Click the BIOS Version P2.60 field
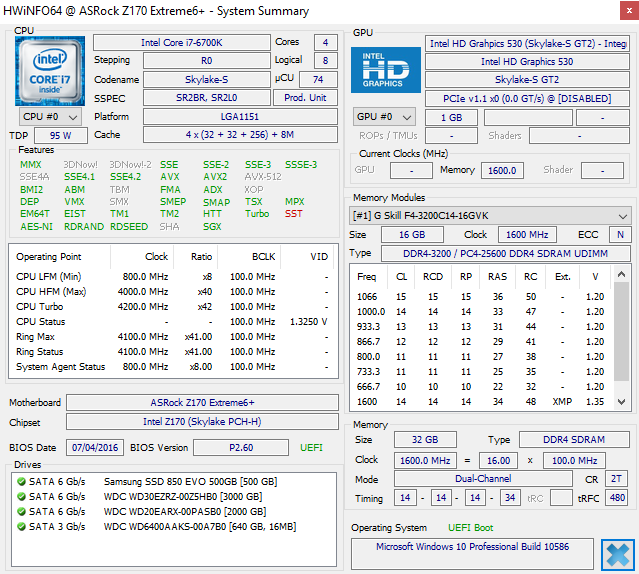Viewport: 639px width, 574px height. [x=241, y=447]
